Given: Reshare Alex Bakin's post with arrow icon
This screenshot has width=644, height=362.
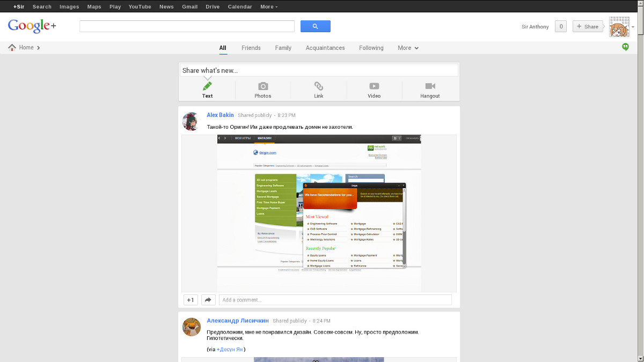Looking at the screenshot, I should (208, 300).
